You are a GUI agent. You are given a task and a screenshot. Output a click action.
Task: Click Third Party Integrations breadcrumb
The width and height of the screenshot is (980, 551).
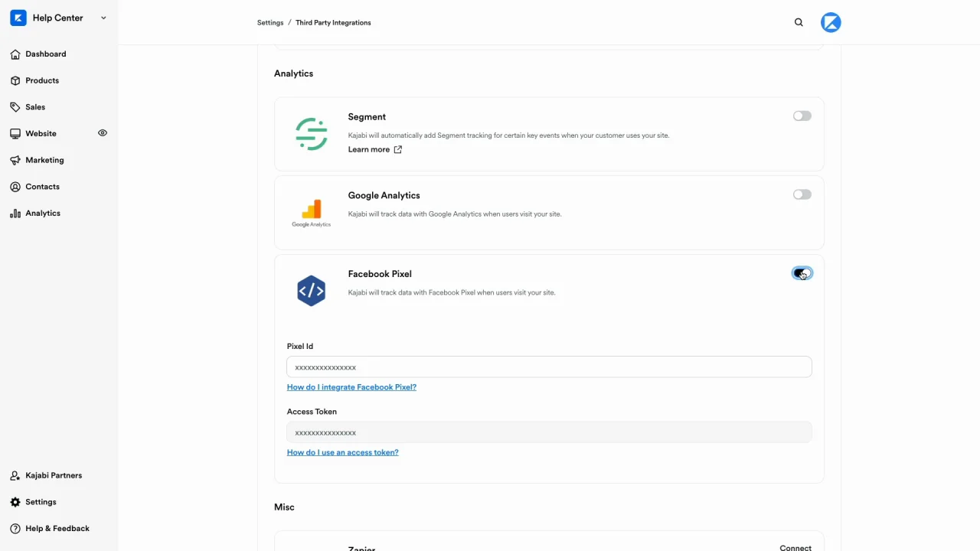(333, 23)
